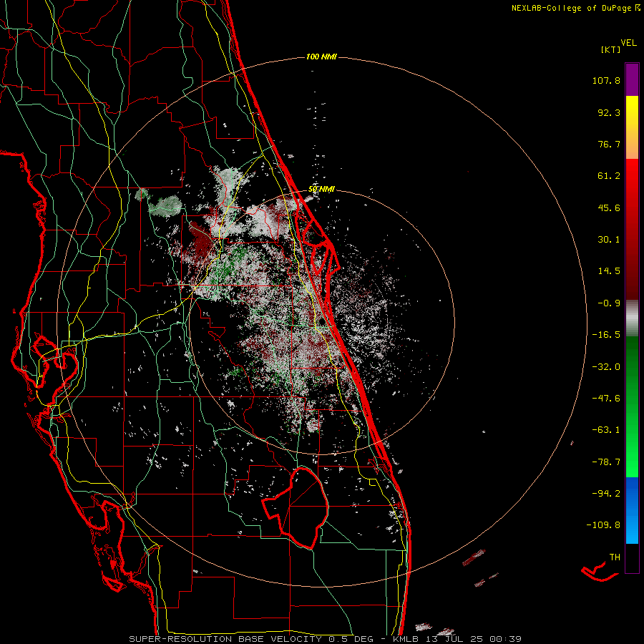Click the 76.7 scale value
644x644 pixels.
pos(609,144)
